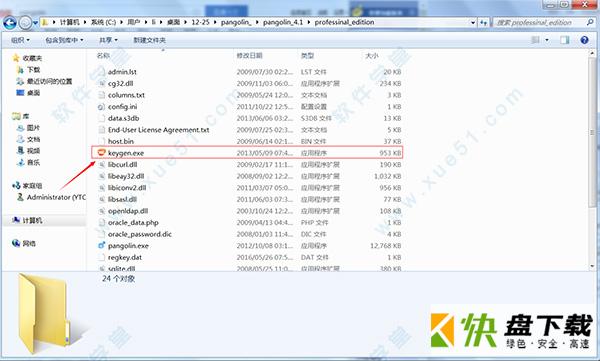Click the admin.lst file icon
600x361 pixels.
101,72
